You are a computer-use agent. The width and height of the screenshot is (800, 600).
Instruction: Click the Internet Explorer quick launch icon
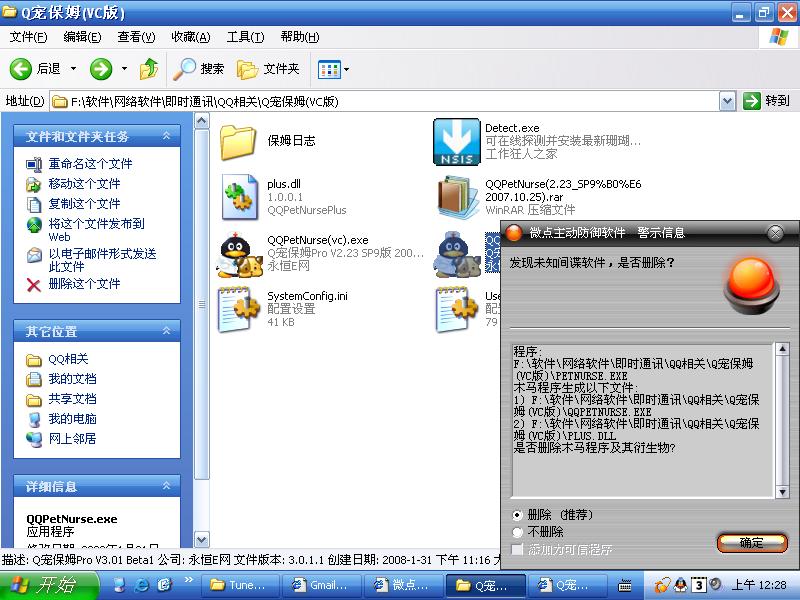pos(141,585)
